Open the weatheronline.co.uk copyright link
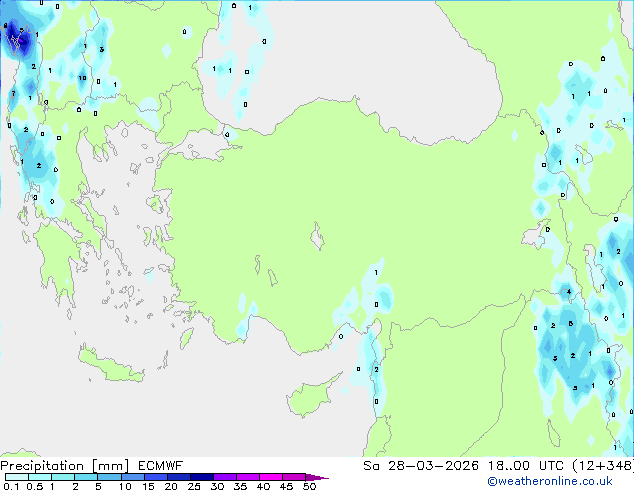 tap(550, 481)
